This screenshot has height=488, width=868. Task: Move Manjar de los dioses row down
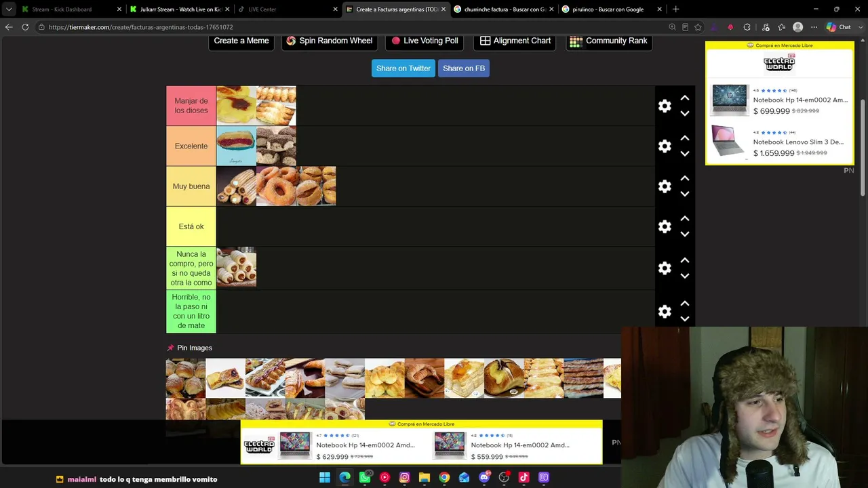[685, 114]
